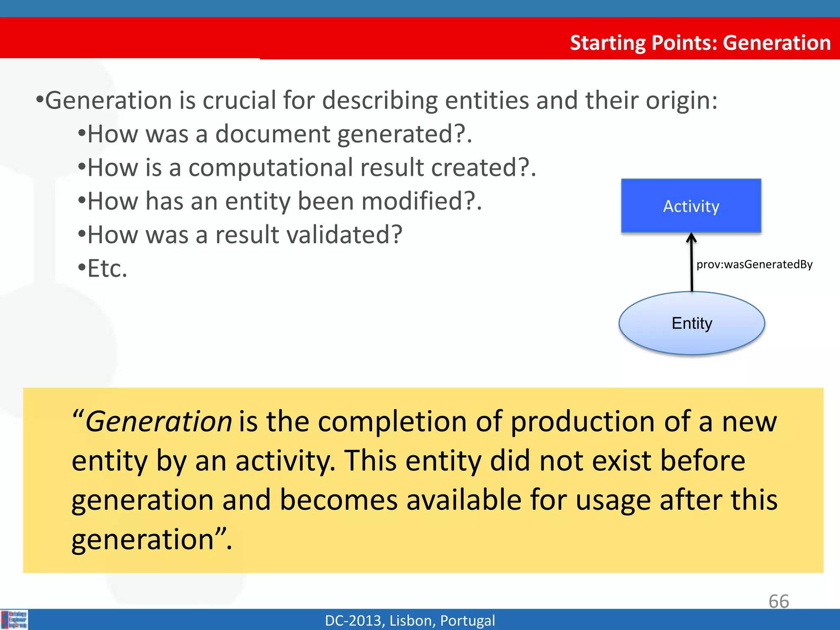The width and height of the screenshot is (840, 630).
Task: Click the slide number 66
Action: pyautogui.click(x=778, y=601)
